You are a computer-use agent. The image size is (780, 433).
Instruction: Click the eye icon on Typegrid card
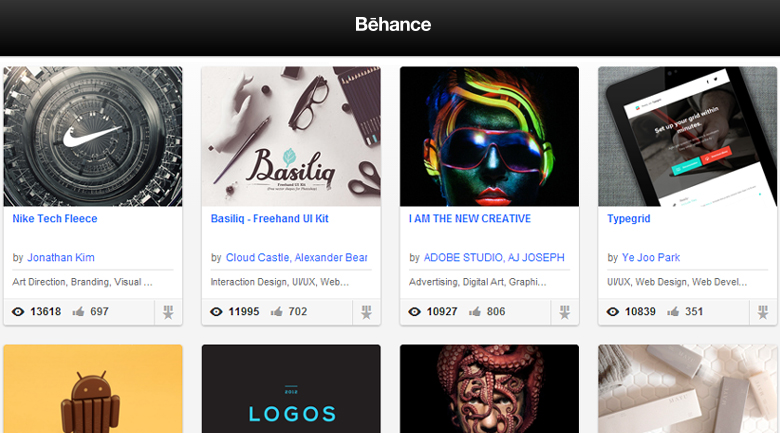pyautogui.click(x=613, y=312)
